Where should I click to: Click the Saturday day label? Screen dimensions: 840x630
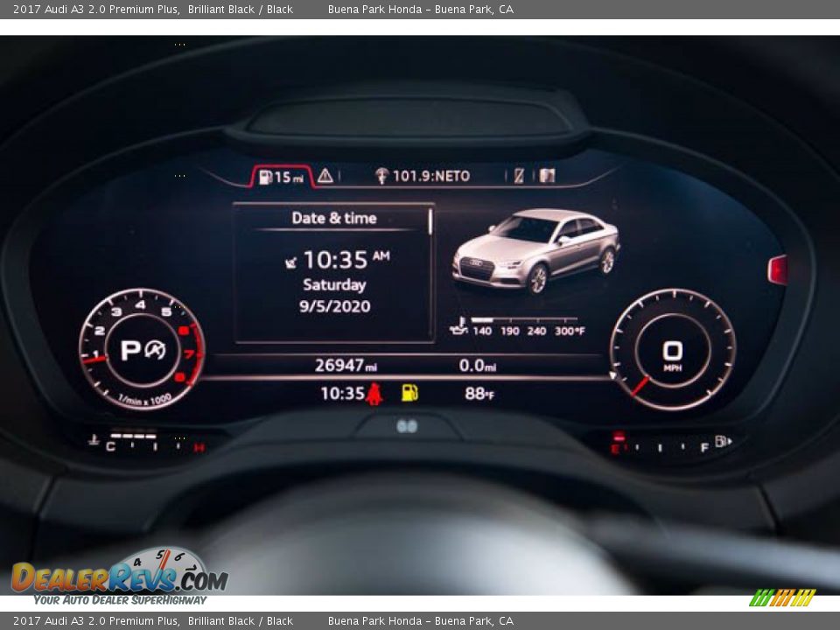pyautogui.click(x=334, y=285)
